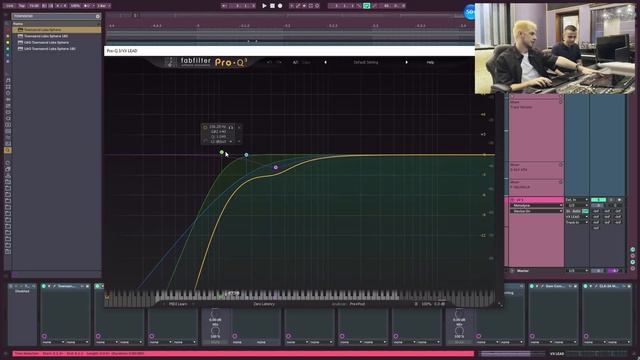Screen dimensions: 640x360
Task: Select the highlighted Townsend Labs Sphere row
Action: click(x=57, y=30)
